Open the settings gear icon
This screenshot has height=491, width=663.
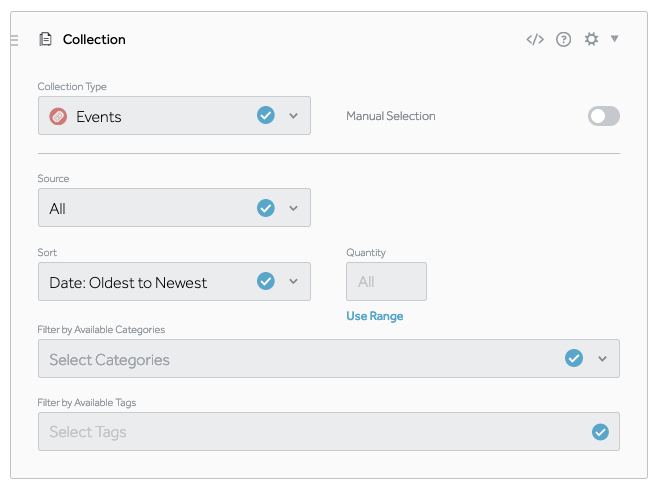tap(592, 39)
